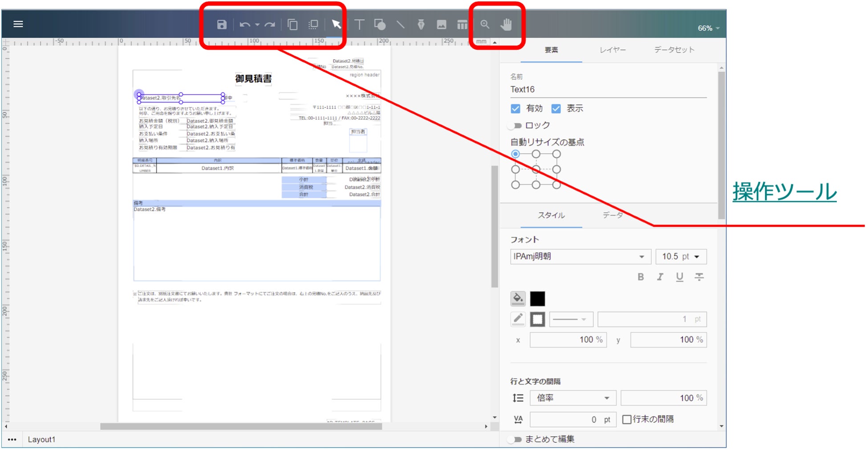Open the hamburger menu
Viewport: 868px width, 450px height.
coord(18,24)
